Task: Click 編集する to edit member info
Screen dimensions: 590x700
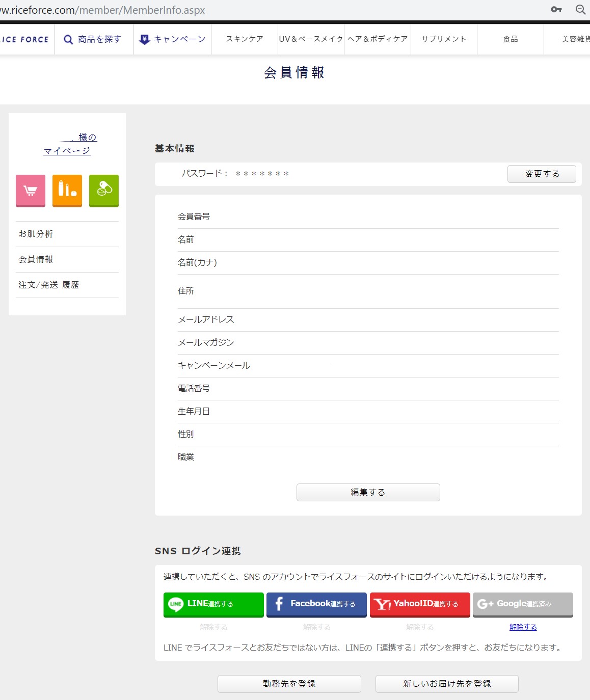Action: click(x=368, y=492)
